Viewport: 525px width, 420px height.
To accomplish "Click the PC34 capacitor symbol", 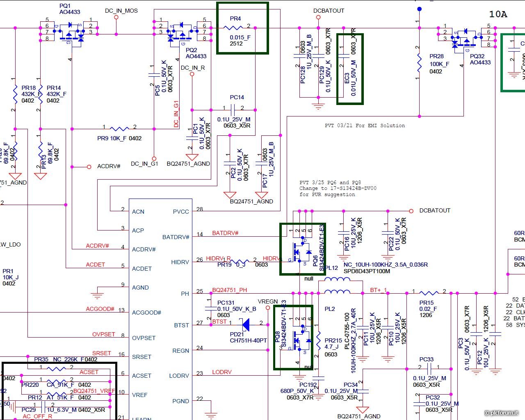I will pos(363,392).
